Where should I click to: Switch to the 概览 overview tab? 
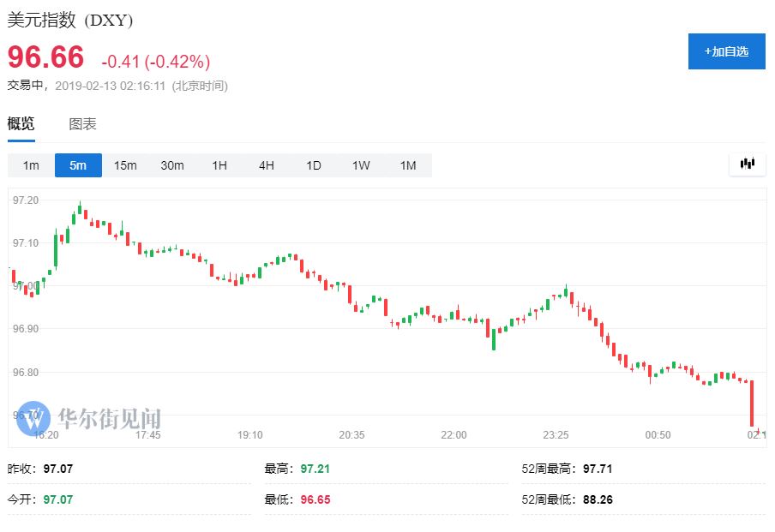21,124
